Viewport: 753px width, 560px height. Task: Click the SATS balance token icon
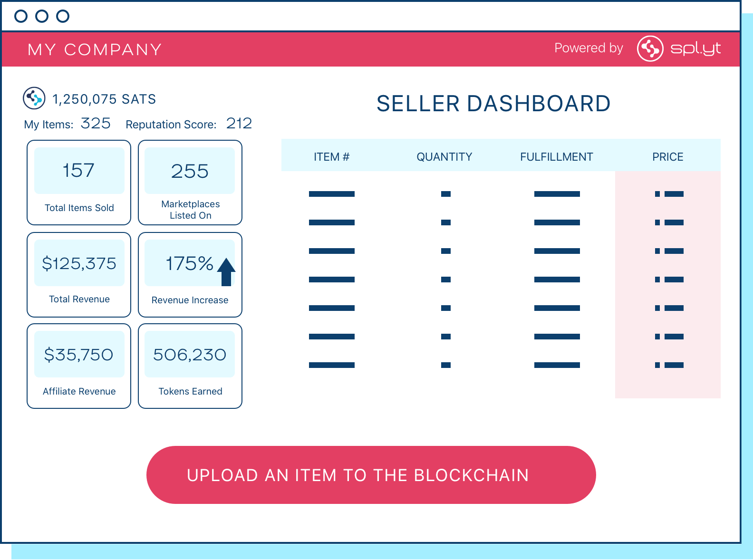pyautogui.click(x=34, y=98)
